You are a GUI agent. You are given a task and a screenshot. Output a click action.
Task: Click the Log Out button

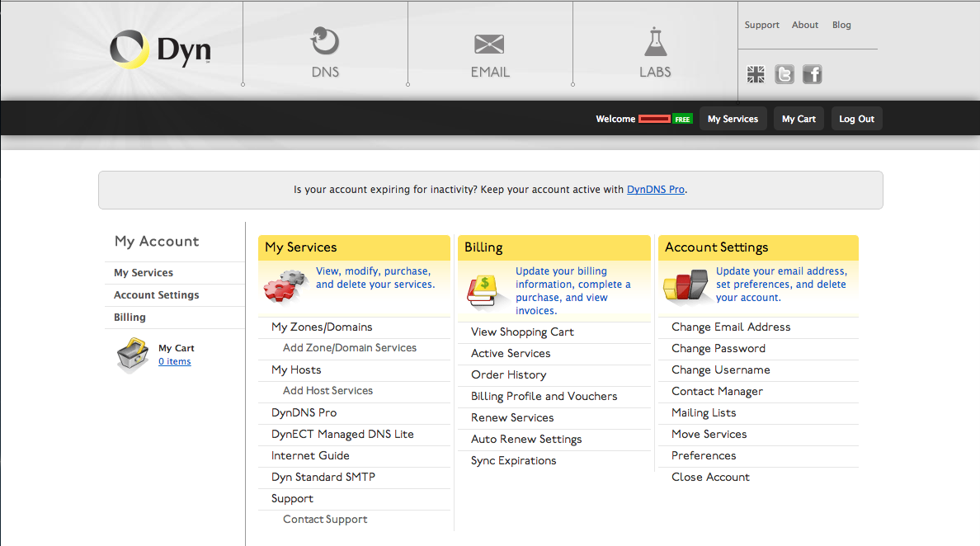pyautogui.click(x=856, y=119)
